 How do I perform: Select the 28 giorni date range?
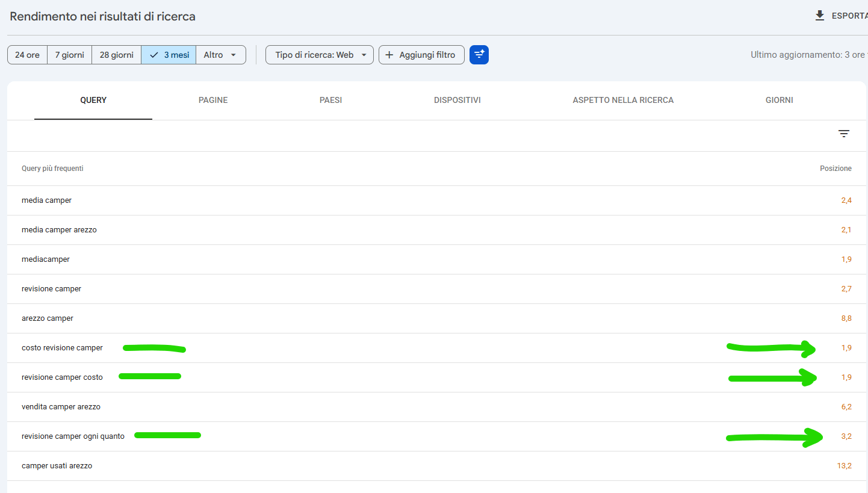(117, 55)
